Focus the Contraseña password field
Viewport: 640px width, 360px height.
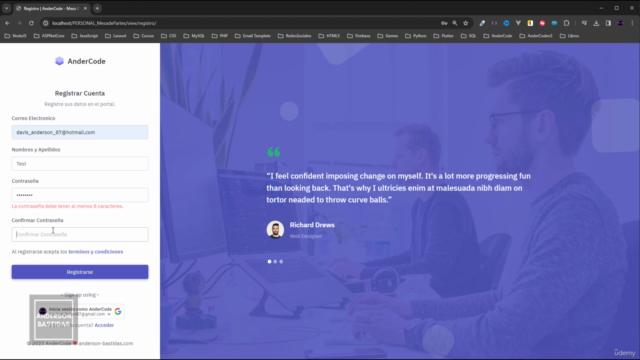point(80,195)
